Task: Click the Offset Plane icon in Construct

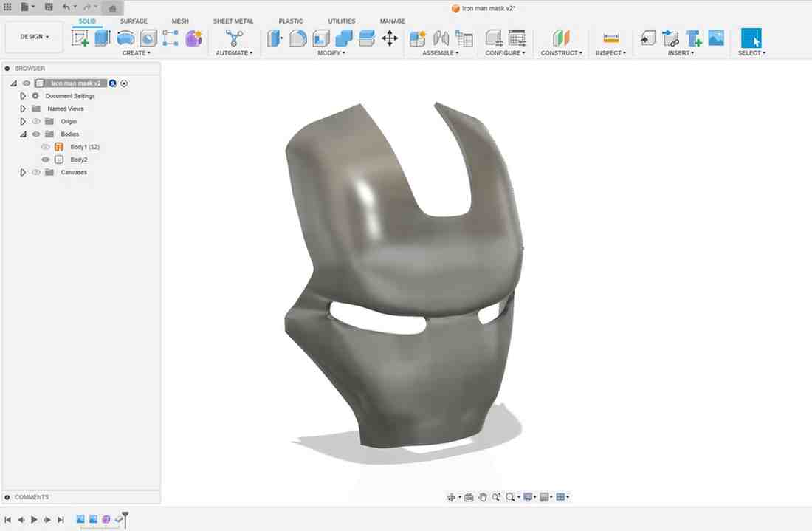Action: pyautogui.click(x=561, y=38)
